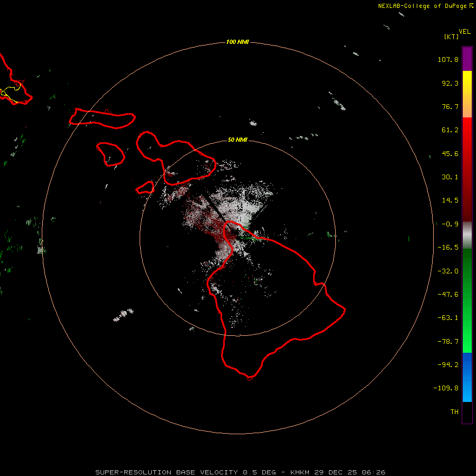Click the -32.0 legend value
Screen dimensions: 476x476
pyautogui.click(x=448, y=271)
